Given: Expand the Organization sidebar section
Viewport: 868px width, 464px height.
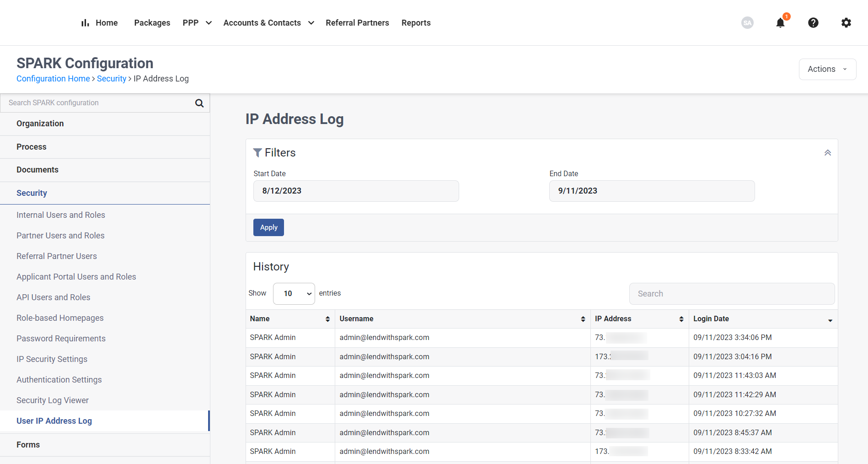Looking at the screenshot, I should pos(105,124).
